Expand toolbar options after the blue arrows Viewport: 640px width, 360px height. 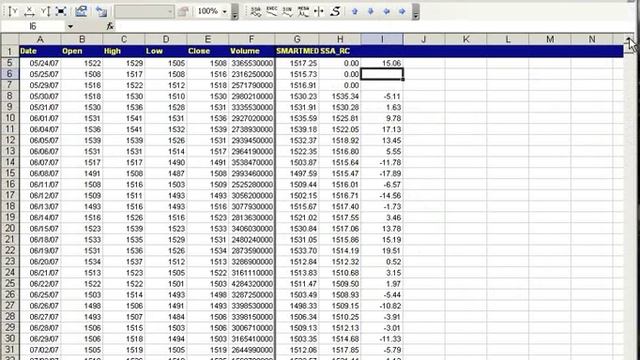(416, 12)
